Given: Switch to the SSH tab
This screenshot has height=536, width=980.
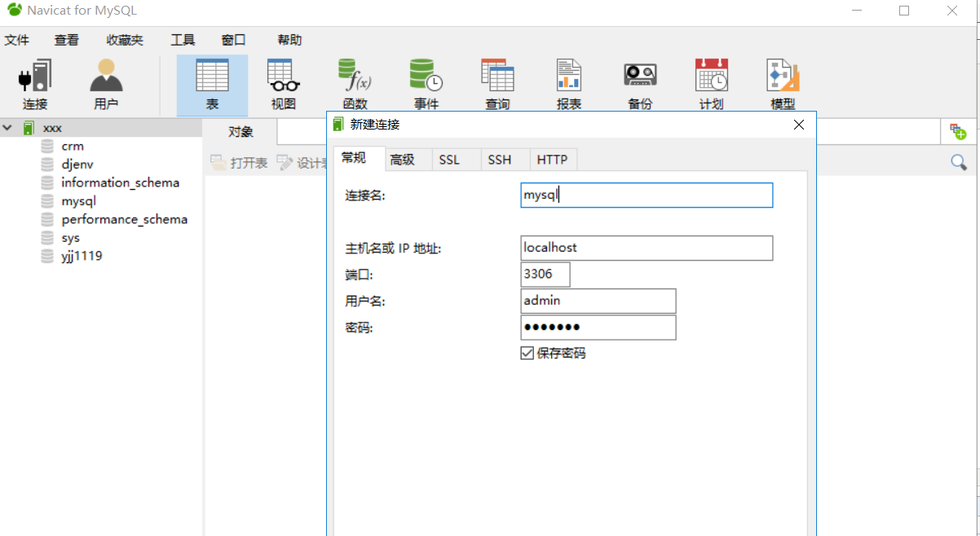Looking at the screenshot, I should tap(500, 160).
